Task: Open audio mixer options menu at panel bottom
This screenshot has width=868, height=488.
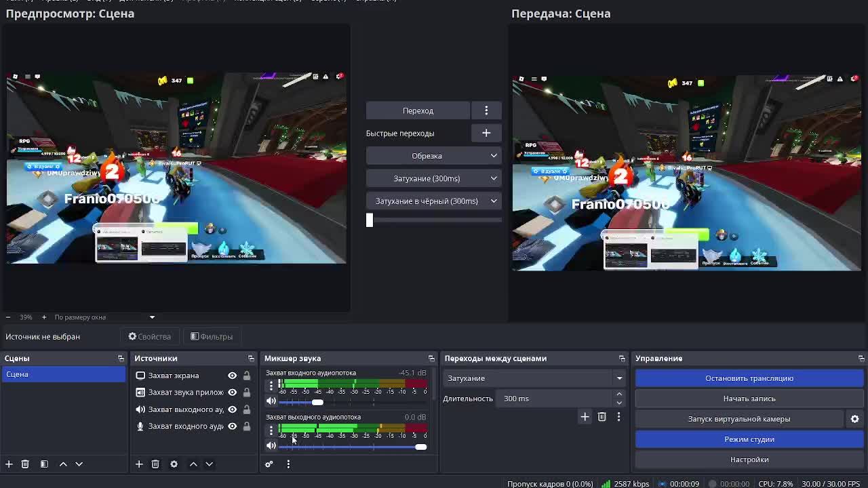Action: [288, 464]
